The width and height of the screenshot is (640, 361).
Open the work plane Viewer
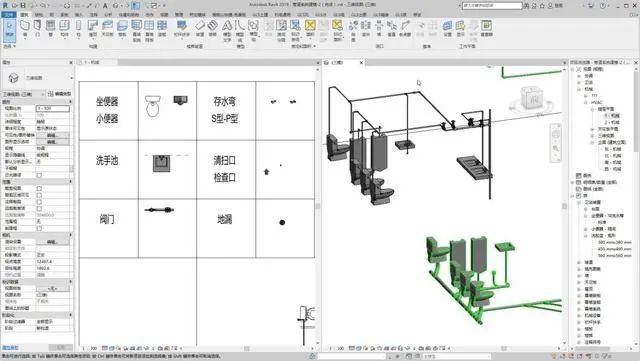point(486,29)
